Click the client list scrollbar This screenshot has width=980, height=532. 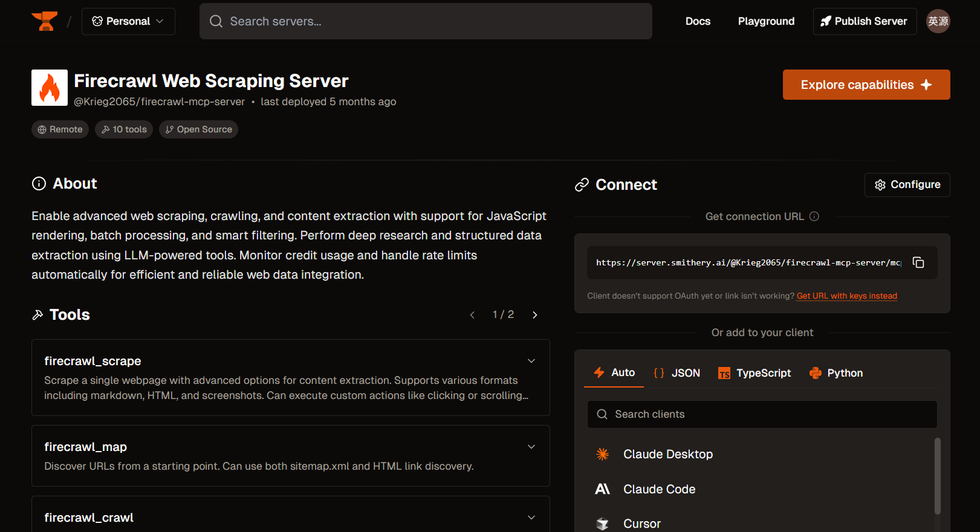coord(938,476)
